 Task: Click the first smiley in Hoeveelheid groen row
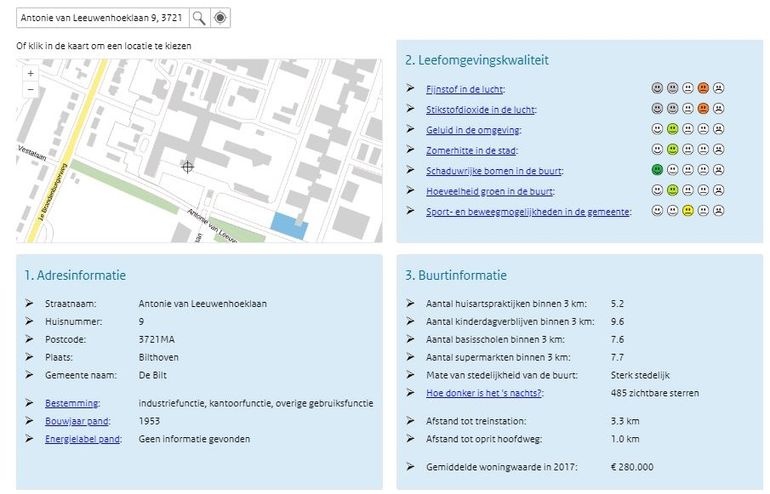click(657, 190)
